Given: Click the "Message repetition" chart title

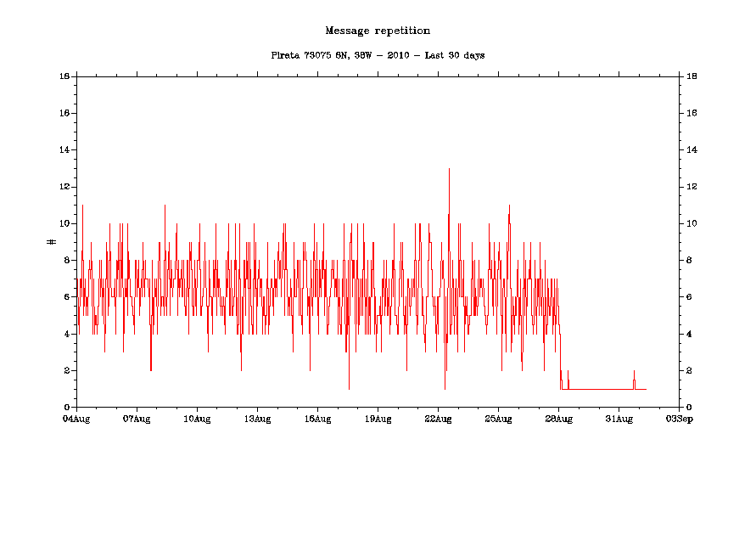Looking at the screenshot, I should 378,31.
